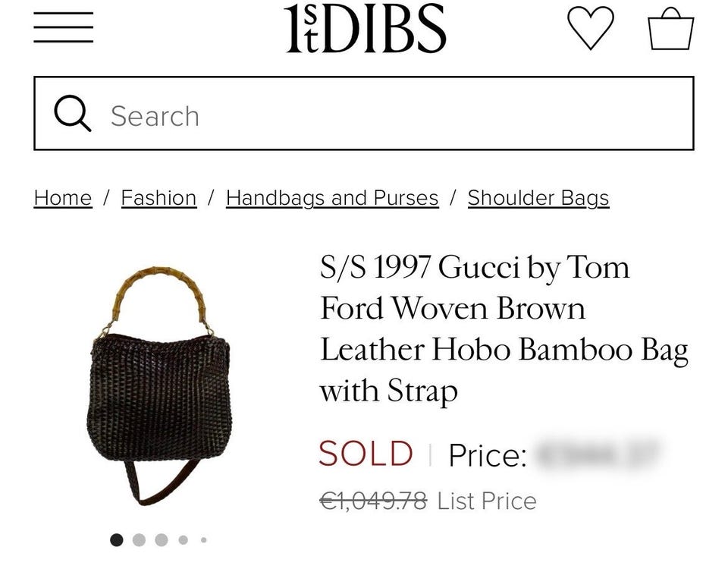
Task: Focus the Search input field
Action: [x=363, y=113]
